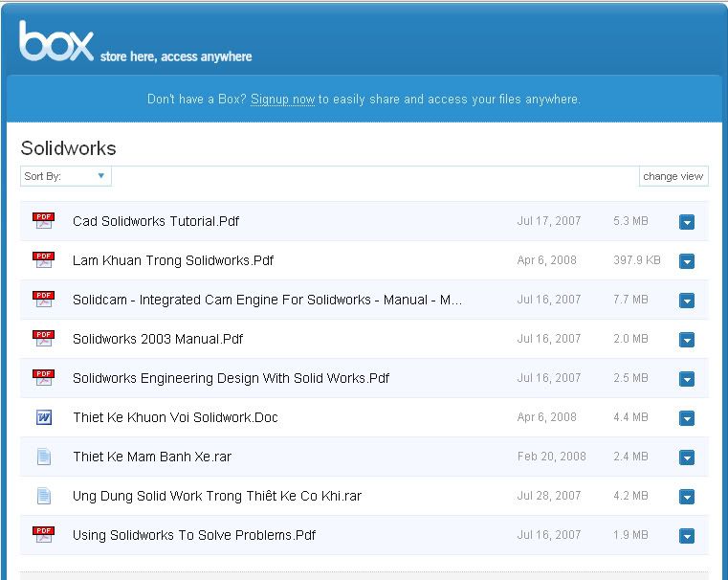The height and width of the screenshot is (580, 728).
Task: Select Thiet Ke Mam Banh Xe.rar name
Action: (x=152, y=457)
